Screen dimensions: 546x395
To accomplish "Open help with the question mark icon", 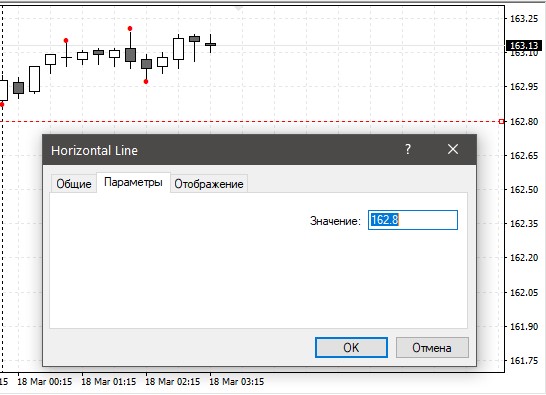I will pyautogui.click(x=408, y=149).
